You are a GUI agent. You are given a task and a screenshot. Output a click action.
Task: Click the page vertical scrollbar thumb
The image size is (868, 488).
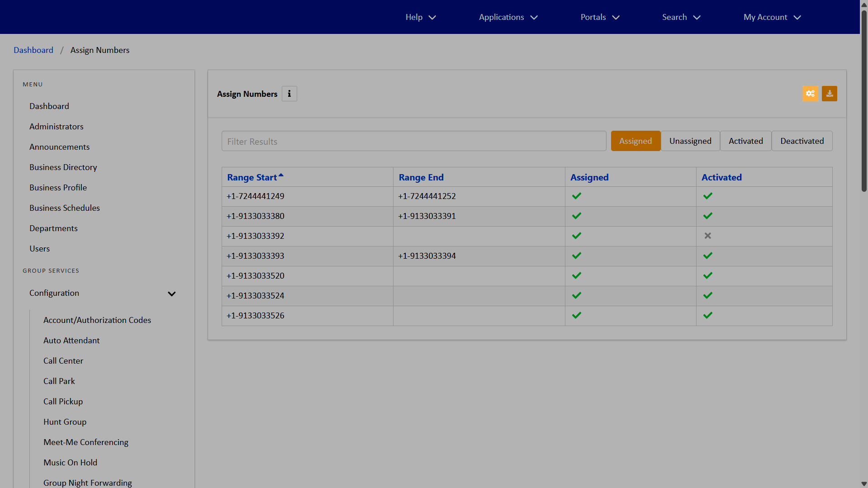tap(863, 99)
